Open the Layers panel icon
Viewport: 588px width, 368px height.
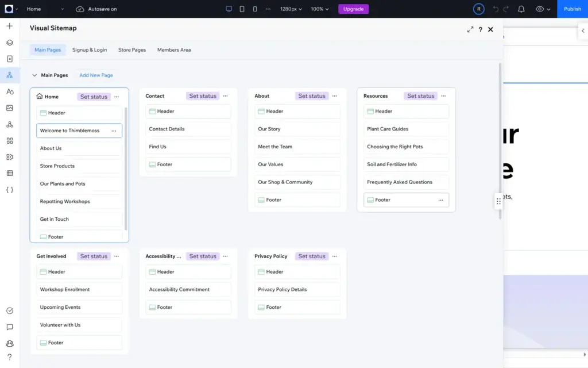click(x=10, y=43)
